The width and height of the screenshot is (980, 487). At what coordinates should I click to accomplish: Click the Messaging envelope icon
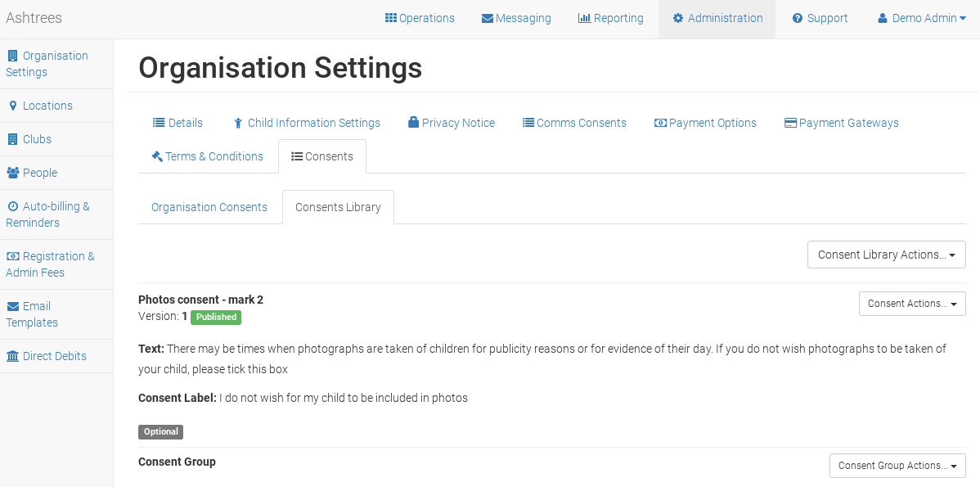[x=488, y=18]
